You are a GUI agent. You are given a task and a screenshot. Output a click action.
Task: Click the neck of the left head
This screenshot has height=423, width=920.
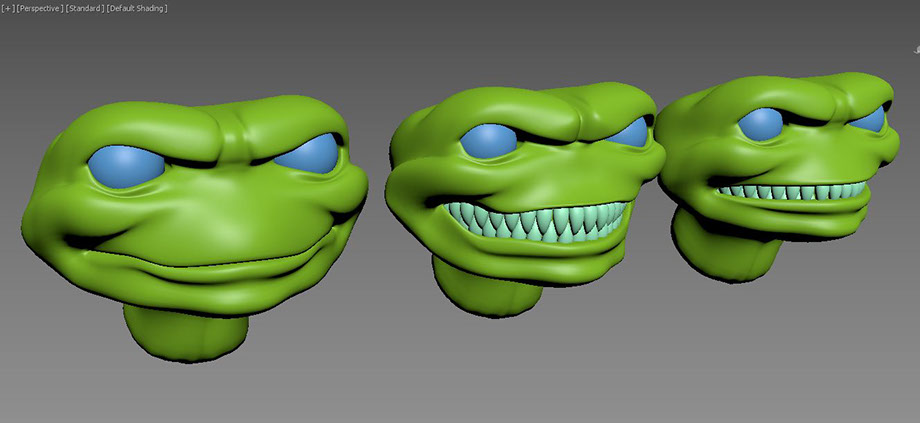tap(185, 330)
